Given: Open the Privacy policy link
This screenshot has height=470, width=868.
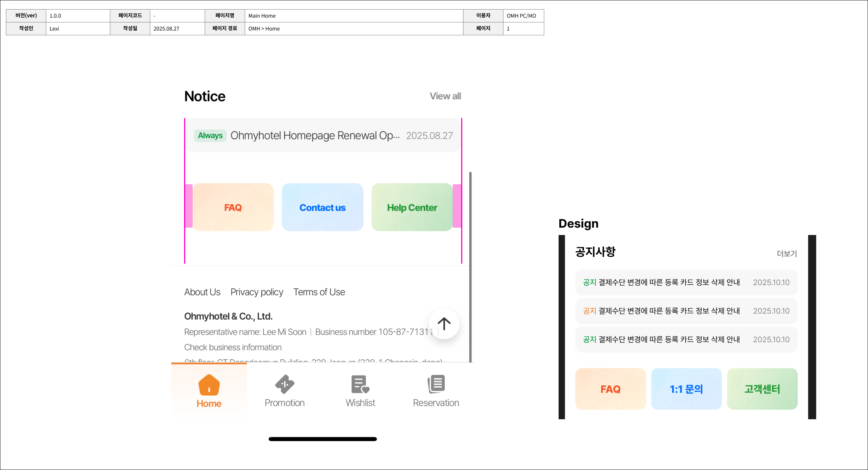Looking at the screenshot, I should (257, 292).
